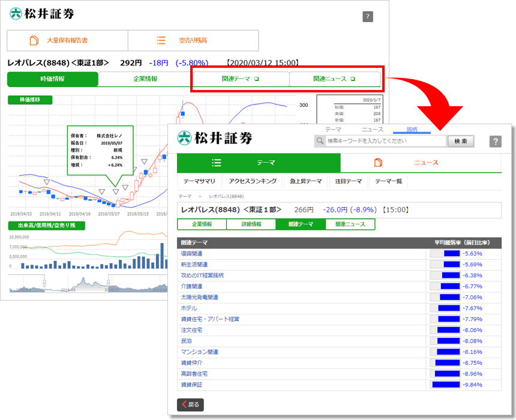The width and height of the screenshot is (516, 420).
Task: Click the chart range slider handle near 2019/07
Action: coord(108,283)
